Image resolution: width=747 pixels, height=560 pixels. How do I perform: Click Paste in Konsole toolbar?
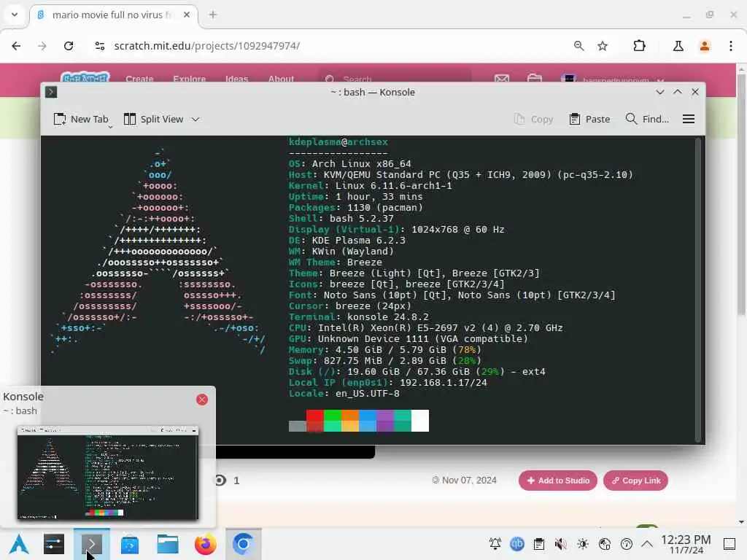(x=589, y=119)
